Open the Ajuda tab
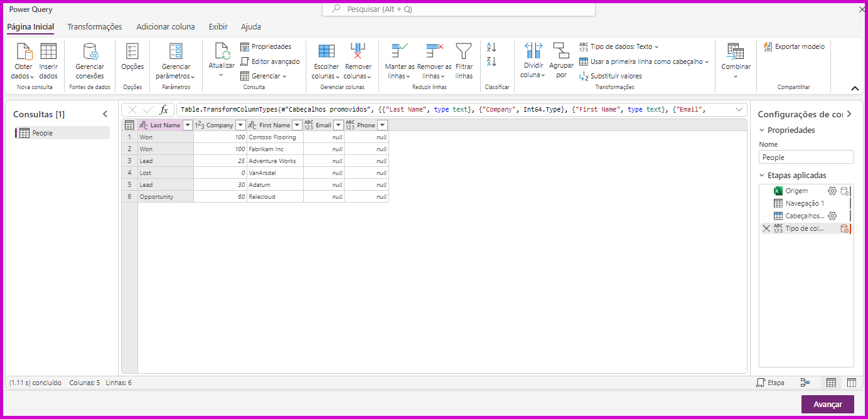Image resolution: width=868 pixels, height=419 pixels. (251, 27)
